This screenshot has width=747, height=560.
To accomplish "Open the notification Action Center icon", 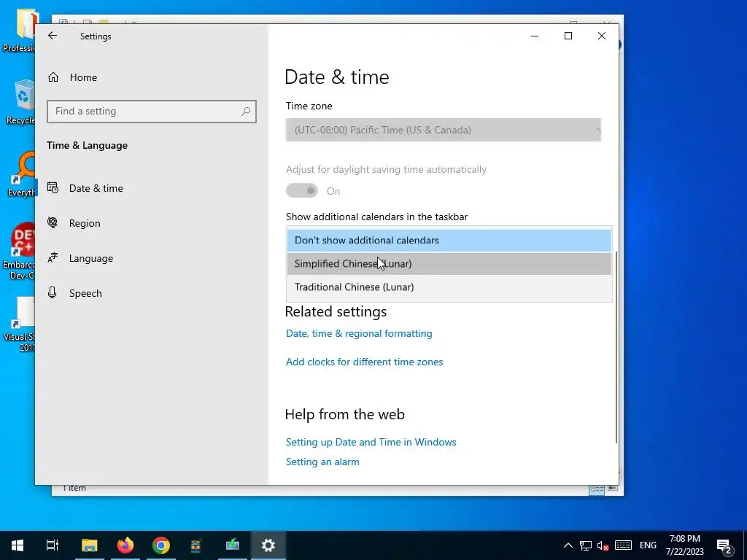I will click(724, 546).
